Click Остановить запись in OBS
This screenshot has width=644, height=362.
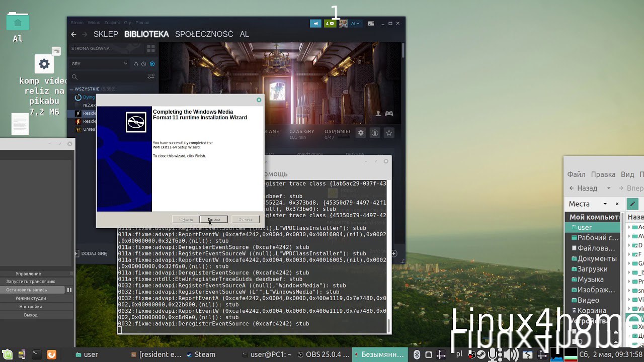(x=32, y=290)
